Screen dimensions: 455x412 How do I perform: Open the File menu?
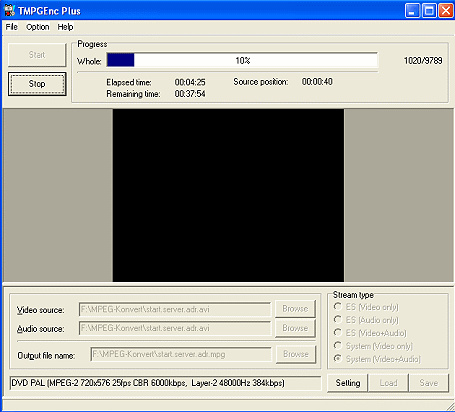pos(12,27)
